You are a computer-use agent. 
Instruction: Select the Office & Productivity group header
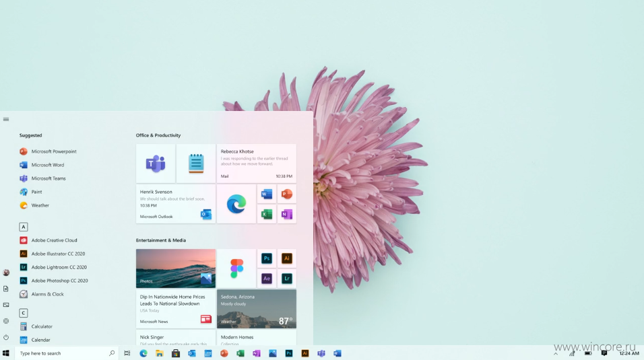[x=158, y=135]
